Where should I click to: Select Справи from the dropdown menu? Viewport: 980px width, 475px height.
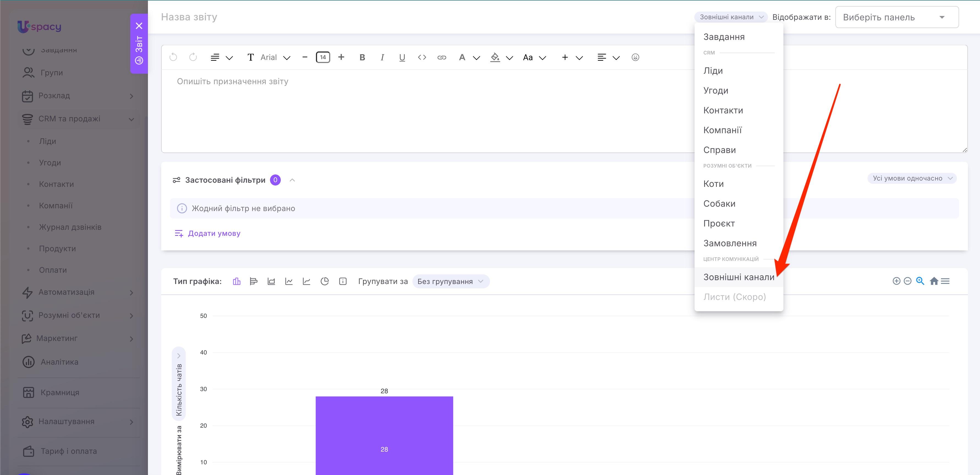point(738,150)
